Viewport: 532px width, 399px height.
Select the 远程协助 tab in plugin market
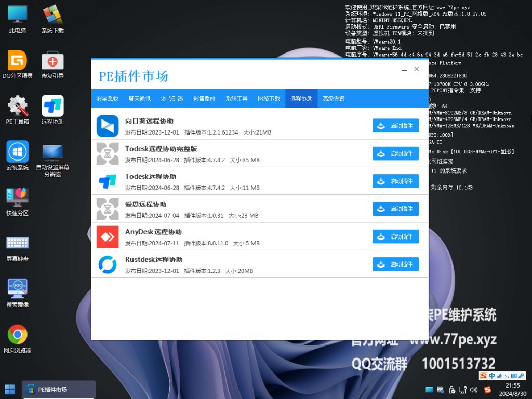point(301,98)
